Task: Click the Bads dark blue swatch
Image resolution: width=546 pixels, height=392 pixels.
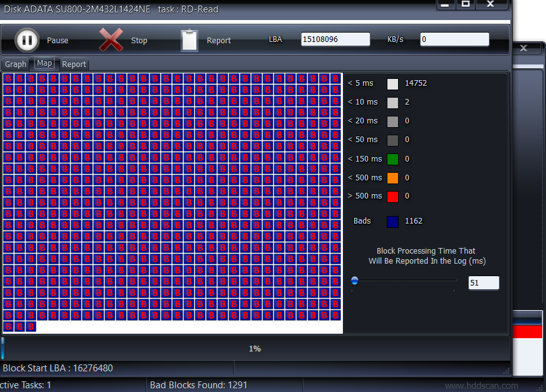Action: click(392, 222)
